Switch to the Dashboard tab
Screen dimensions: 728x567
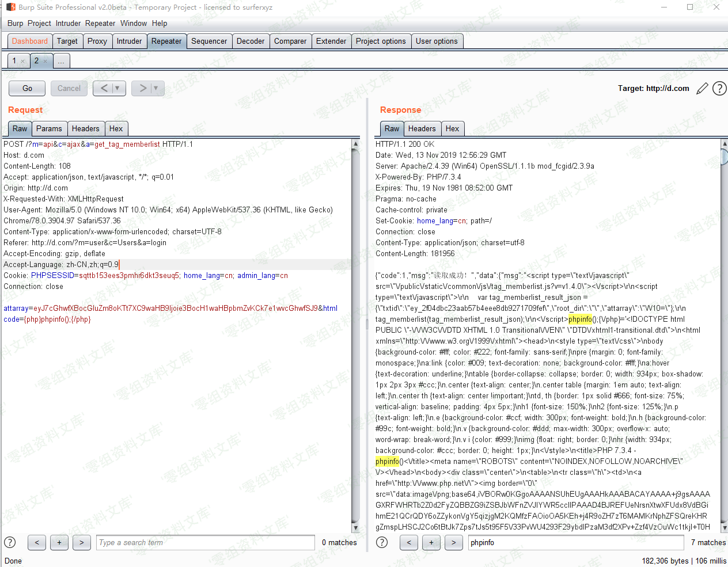[30, 41]
